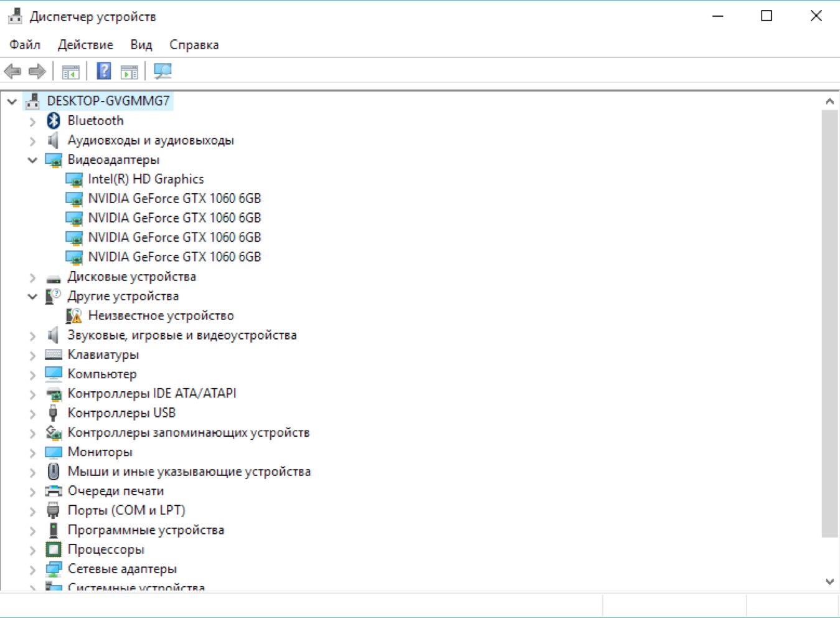Open the Справка menu
840x618 pixels.
point(194,45)
